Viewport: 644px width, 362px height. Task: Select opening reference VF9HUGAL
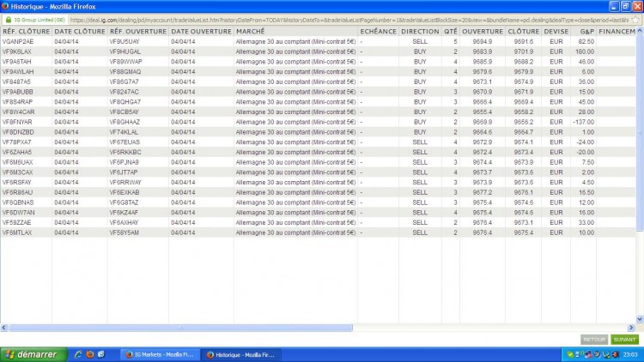click(x=125, y=51)
